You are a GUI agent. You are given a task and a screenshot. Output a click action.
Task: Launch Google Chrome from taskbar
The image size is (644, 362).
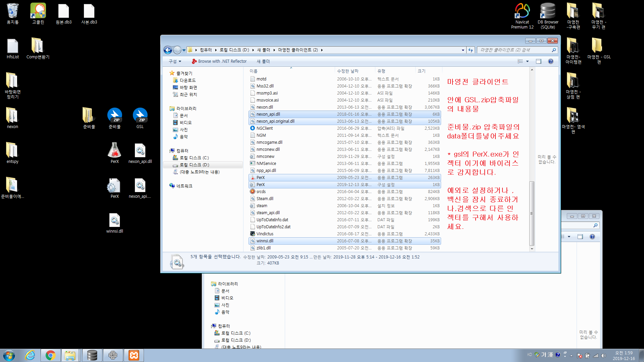click(x=51, y=355)
